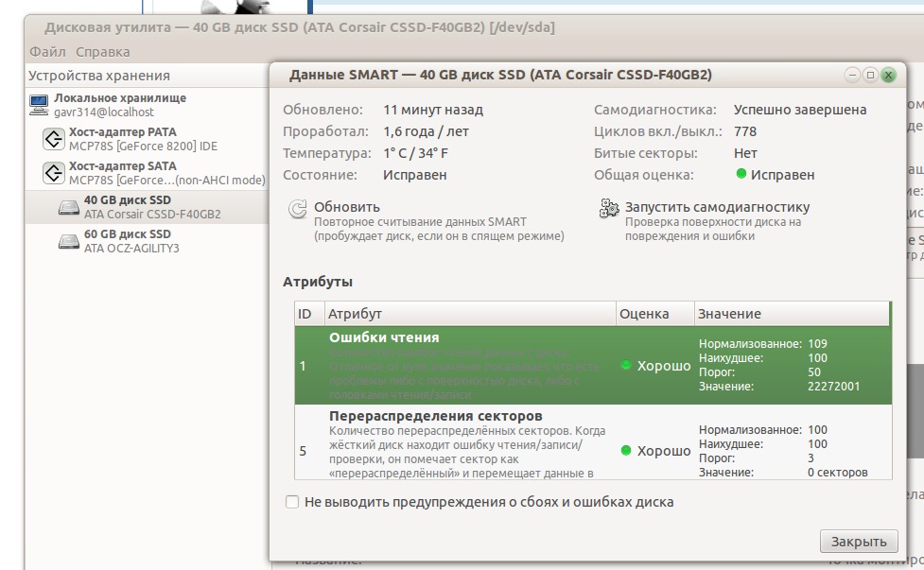Select the Ошибки чтения attribute row
This screenshot has height=570, width=924.
point(593,365)
